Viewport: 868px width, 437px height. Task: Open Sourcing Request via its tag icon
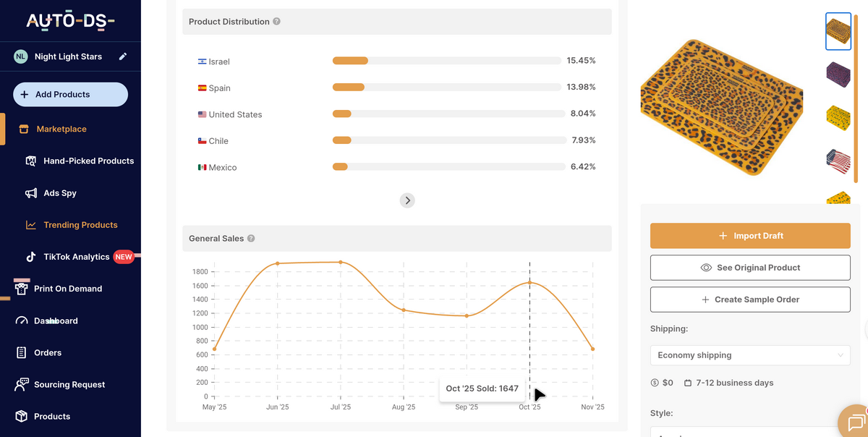[20, 384]
